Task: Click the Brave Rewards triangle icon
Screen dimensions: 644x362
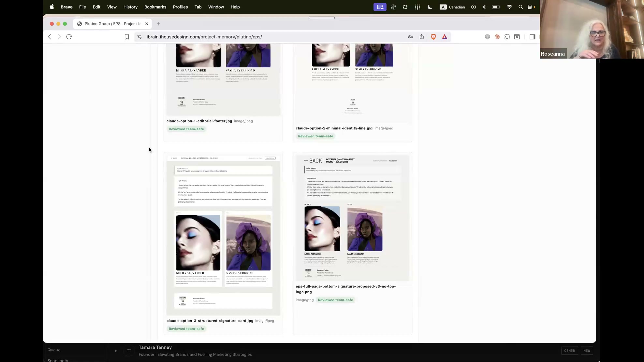Action: coord(445,37)
